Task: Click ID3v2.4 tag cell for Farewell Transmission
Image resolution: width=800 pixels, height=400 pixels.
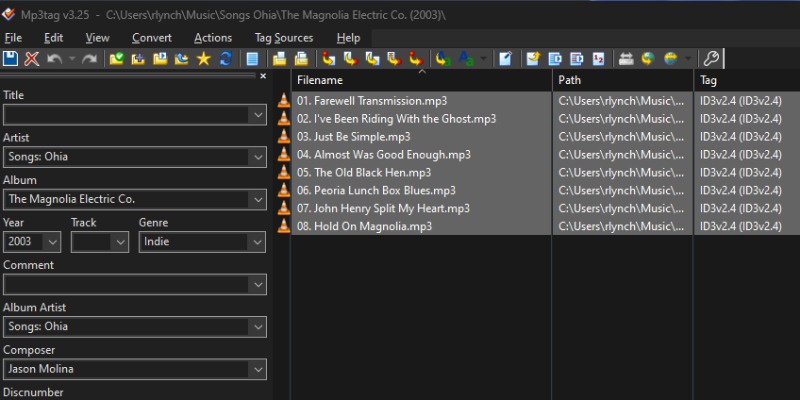Action: pyautogui.click(x=747, y=101)
